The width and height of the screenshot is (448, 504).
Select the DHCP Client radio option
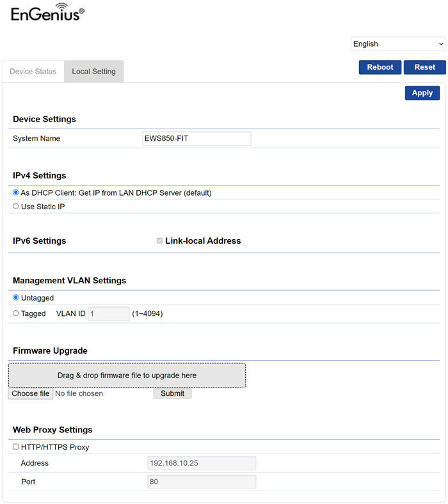pos(15,193)
